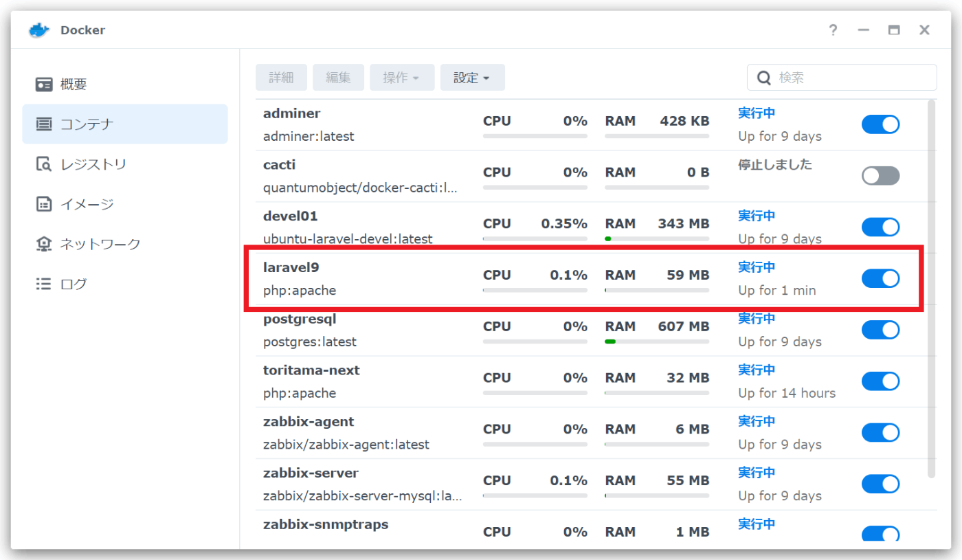The height and width of the screenshot is (560, 962).
Task: Click the adminer CPU usage bar
Action: tap(535, 136)
